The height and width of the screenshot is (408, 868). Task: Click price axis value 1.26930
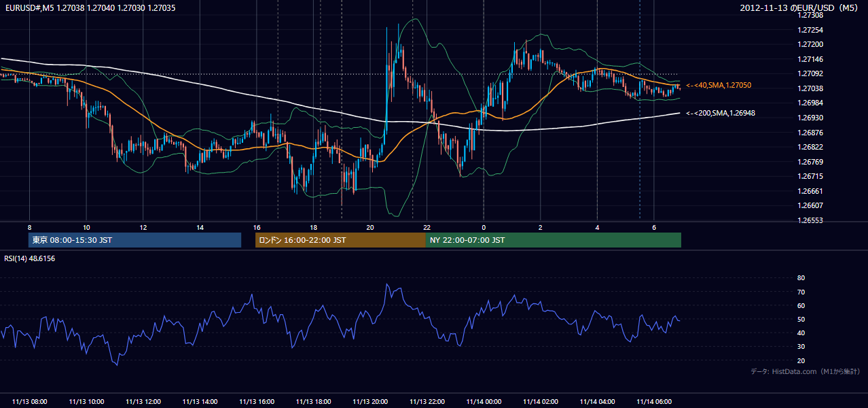click(x=810, y=118)
